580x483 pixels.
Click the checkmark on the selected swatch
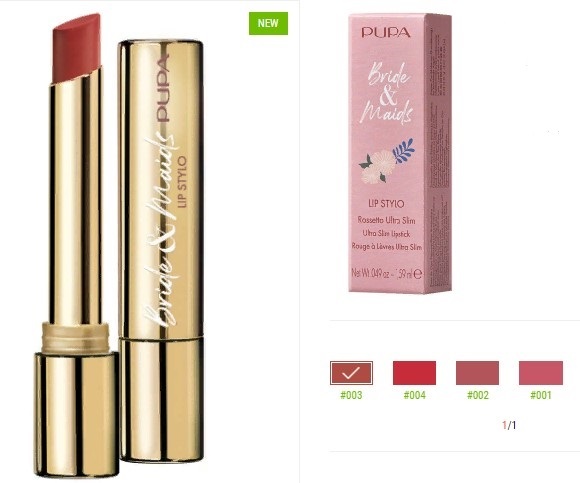click(x=351, y=373)
